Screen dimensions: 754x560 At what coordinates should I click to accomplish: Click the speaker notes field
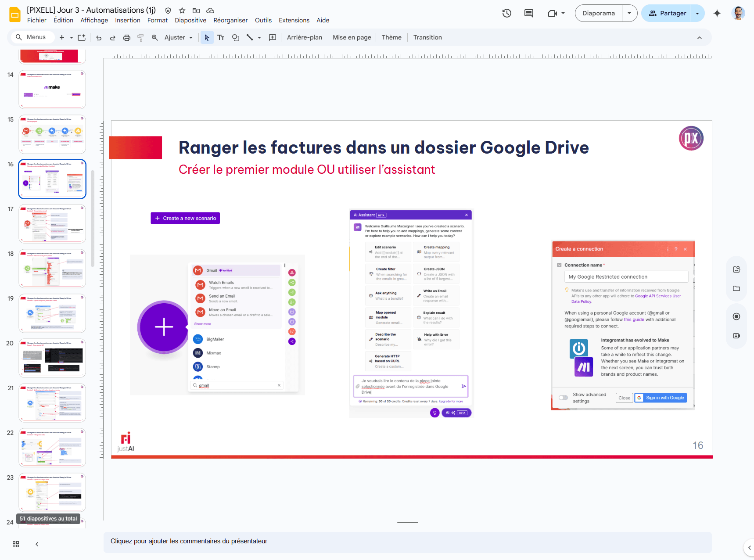[408, 542]
